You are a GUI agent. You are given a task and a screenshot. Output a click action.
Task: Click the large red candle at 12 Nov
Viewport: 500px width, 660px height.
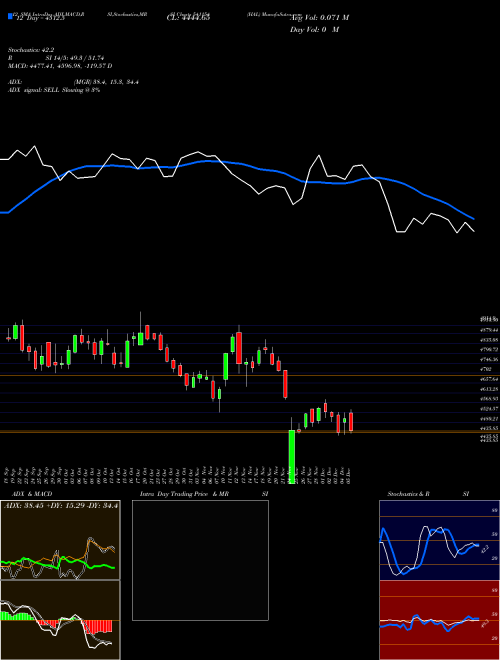(x=239, y=348)
